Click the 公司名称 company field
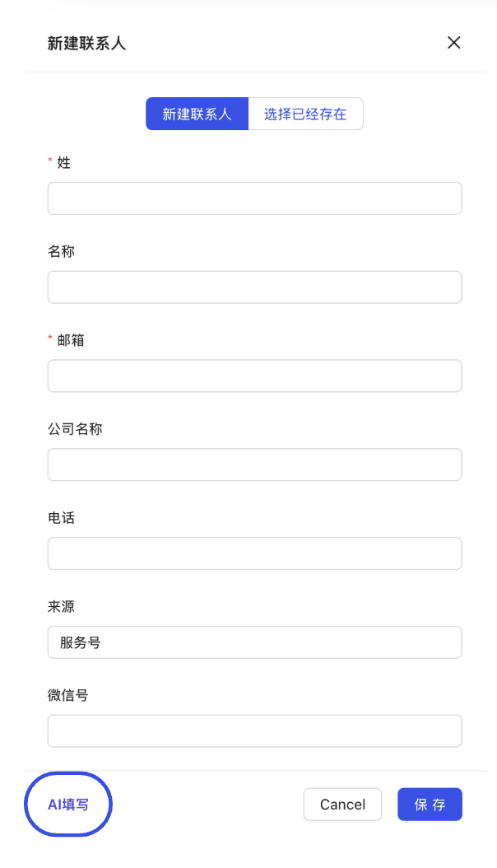Viewport: 497px width, 868px height. [254, 464]
